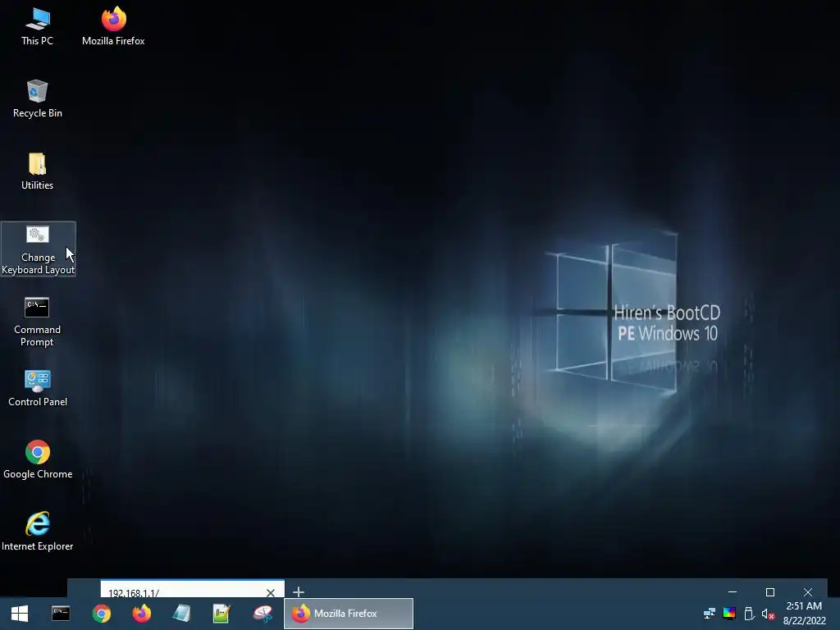Click the USB safely-remove tray icon
840x630 pixels.
pos(750,614)
